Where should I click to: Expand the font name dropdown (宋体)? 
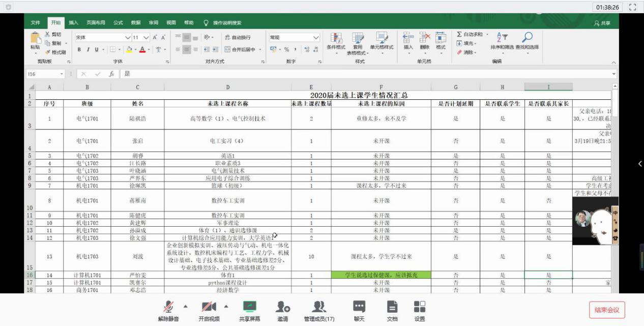pyautogui.click(x=128, y=38)
